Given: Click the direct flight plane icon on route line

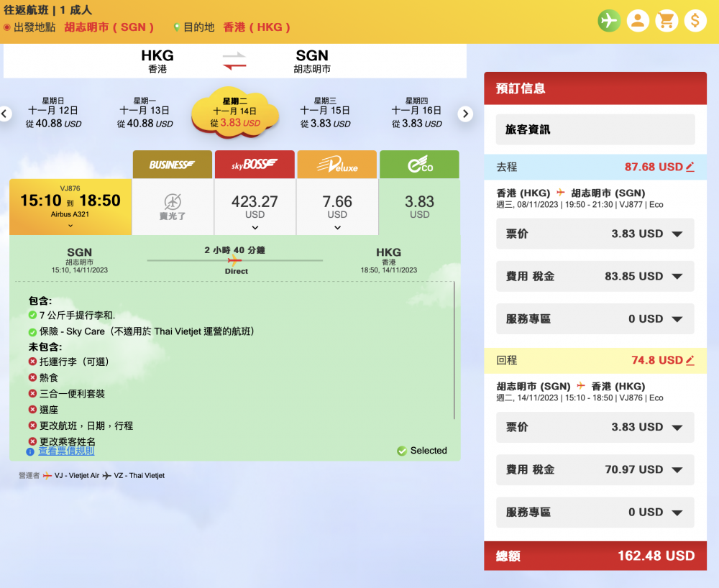Looking at the screenshot, I should (x=234, y=261).
